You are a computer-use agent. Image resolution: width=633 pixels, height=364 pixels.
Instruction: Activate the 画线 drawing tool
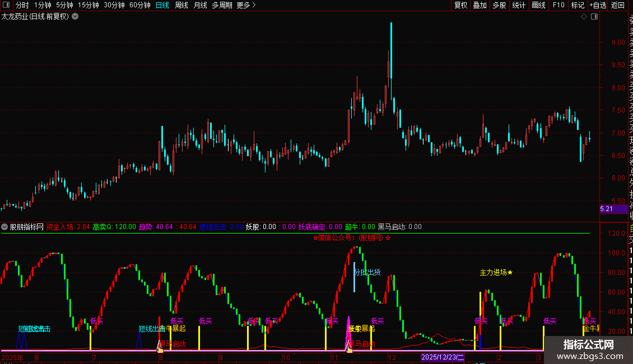coord(538,5)
